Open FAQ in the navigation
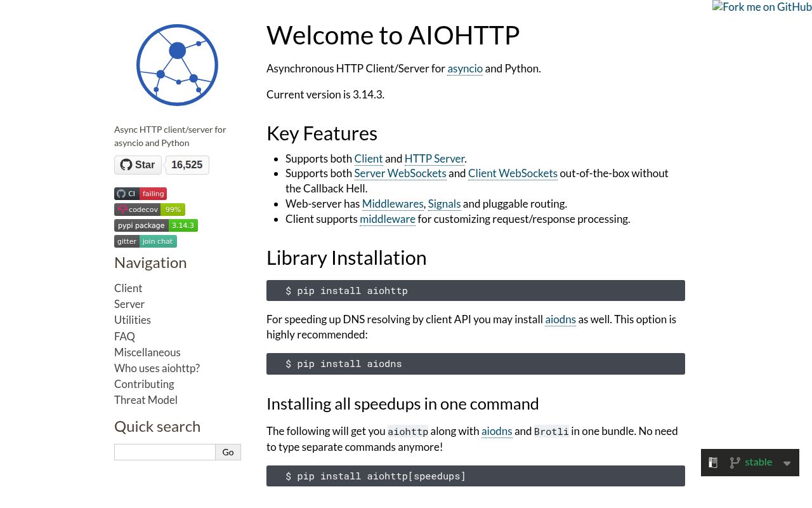The image size is (812, 508). point(124,337)
